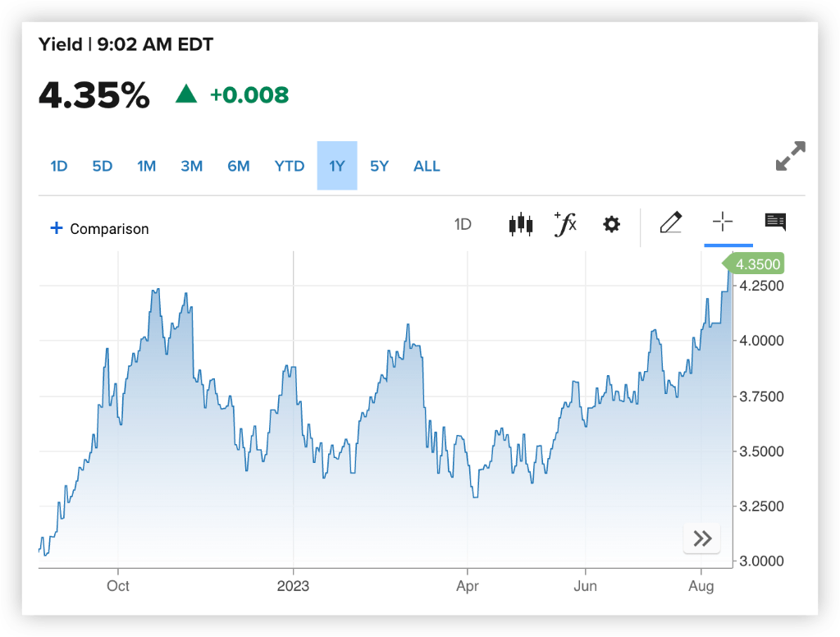Show the 5Y time range
This screenshot has width=840, height=637.
(379, 166)
